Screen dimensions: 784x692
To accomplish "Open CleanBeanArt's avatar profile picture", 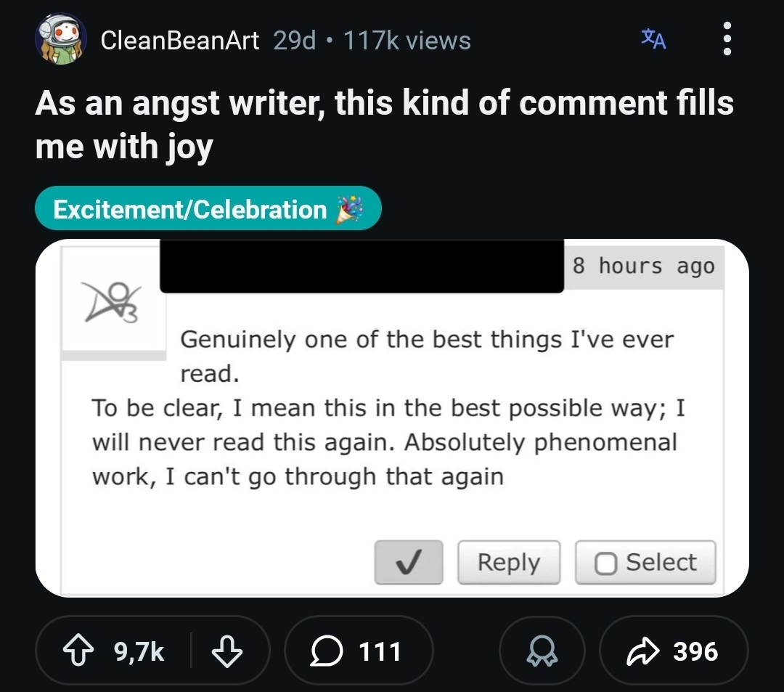I will point(61,40).
